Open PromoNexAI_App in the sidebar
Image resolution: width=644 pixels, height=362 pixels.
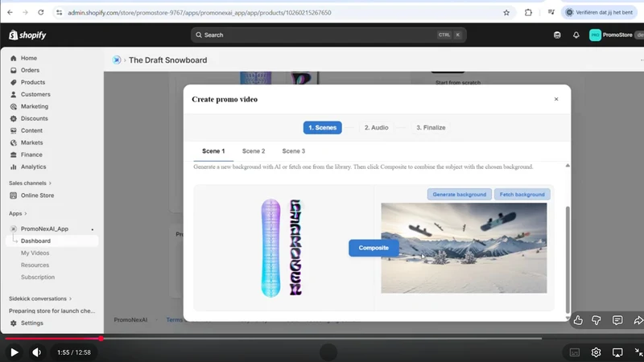click(44, 229)
